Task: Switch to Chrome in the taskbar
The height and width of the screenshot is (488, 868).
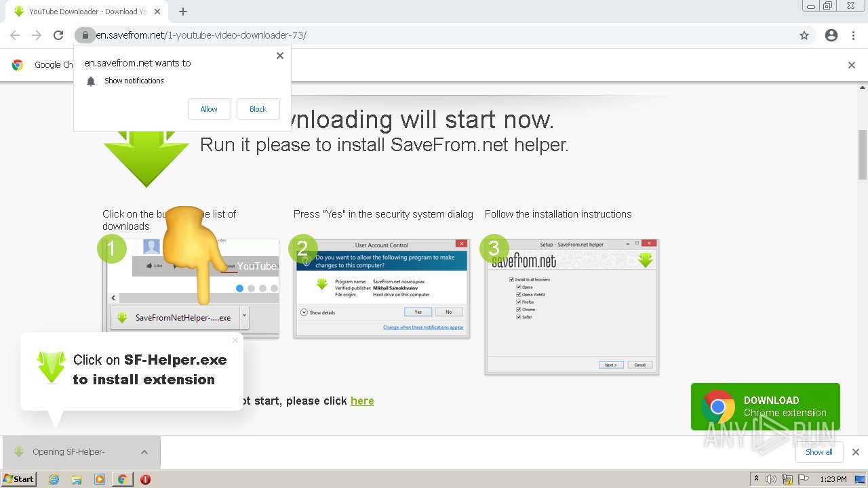Action: coord(122,479)
